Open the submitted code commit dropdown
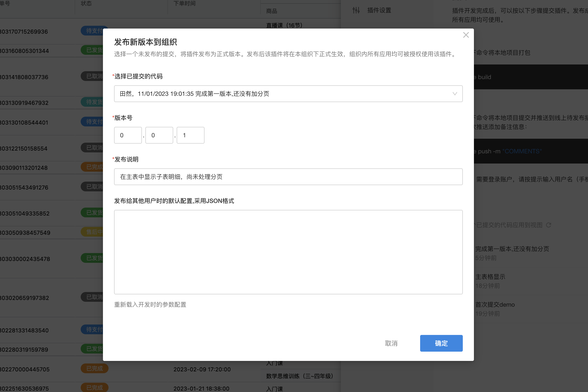The height and width of the screenshot is (392, 588). click(x=288, y=94)
